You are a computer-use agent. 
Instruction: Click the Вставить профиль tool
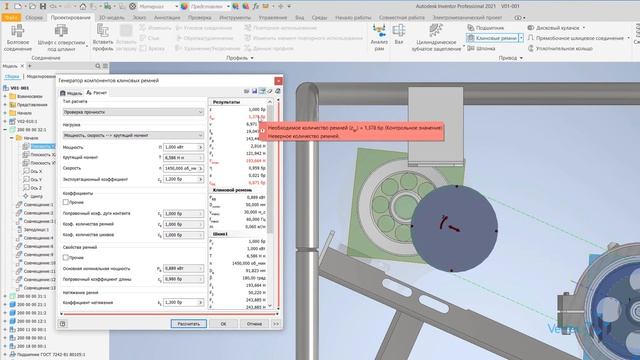point(102,37)
